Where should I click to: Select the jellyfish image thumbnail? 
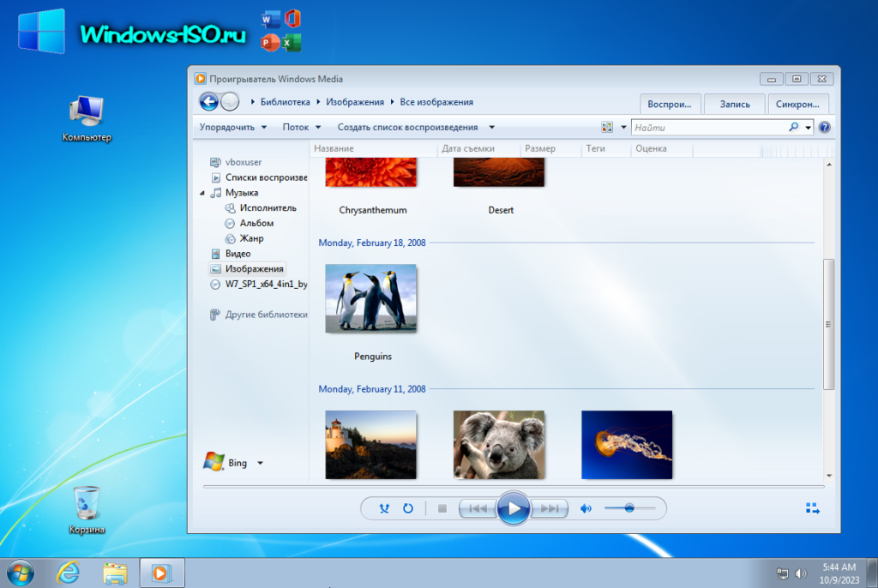pos(627,445)
